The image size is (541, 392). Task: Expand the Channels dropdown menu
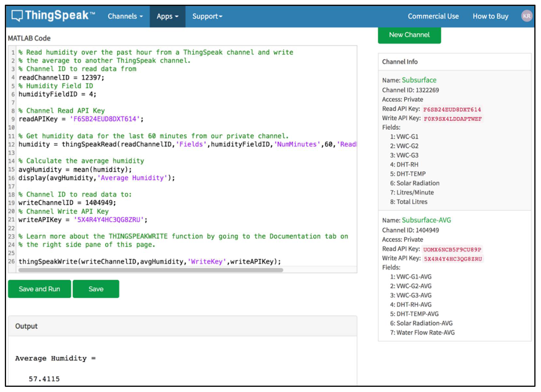click(x=125, y=16)
